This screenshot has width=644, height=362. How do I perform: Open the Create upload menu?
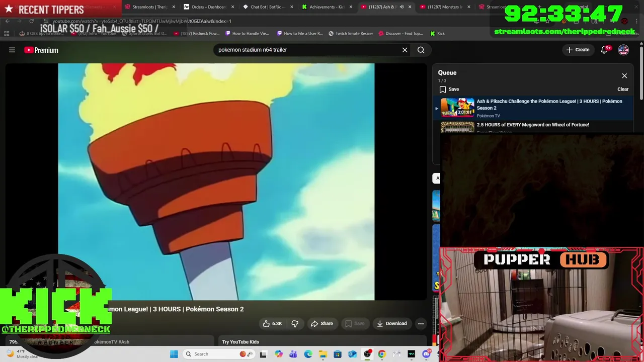click(x=578, y=50)
